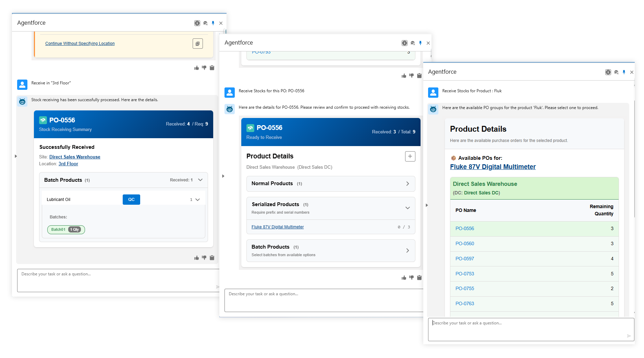Focus the middle panel task input field

click(x=324, y=300)
